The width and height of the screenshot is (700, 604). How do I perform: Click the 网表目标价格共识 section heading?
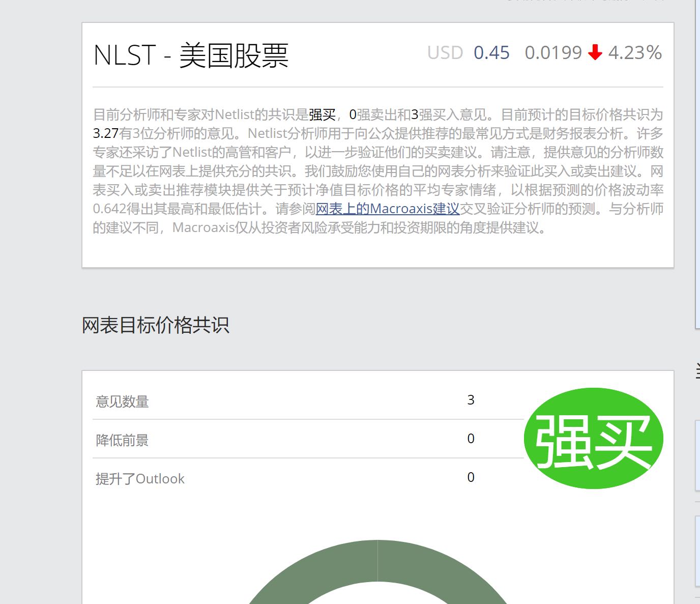[x=156, y=325]
